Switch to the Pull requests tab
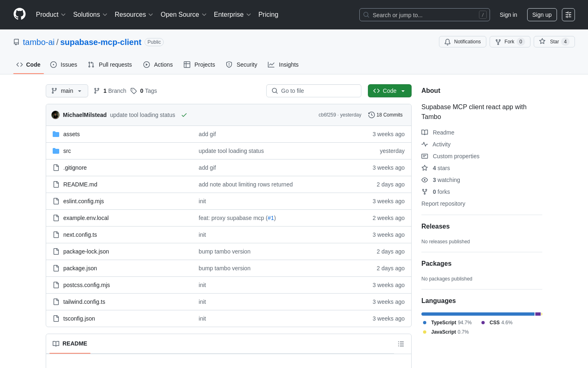This screenshot has width=588, height=368. [110, 65]
